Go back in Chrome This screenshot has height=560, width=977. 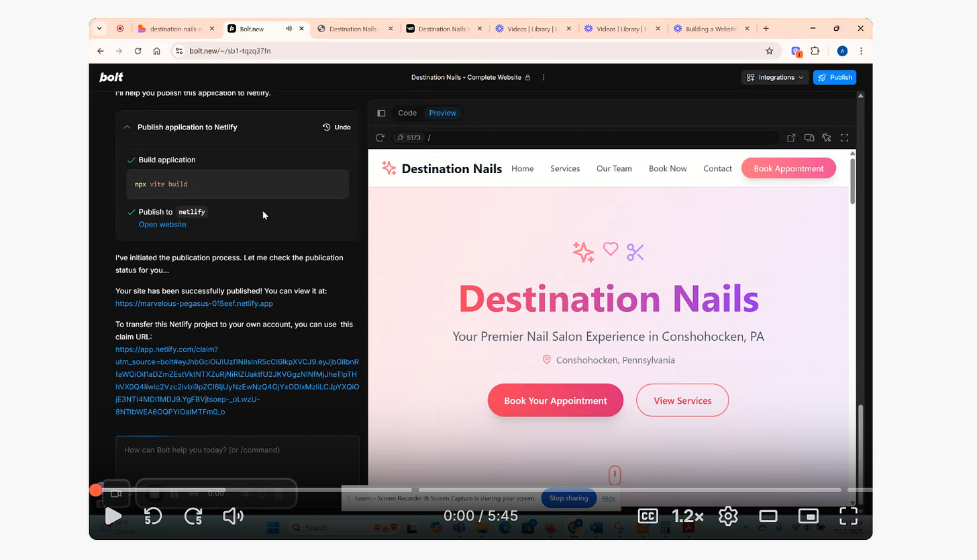point(101,51)
